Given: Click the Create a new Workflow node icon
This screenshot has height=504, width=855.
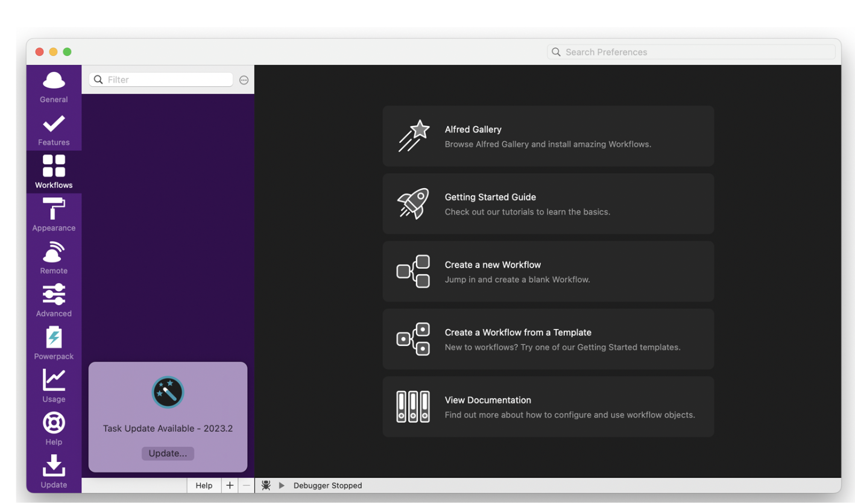Looking at the screenshot, I should coord(414,271).
